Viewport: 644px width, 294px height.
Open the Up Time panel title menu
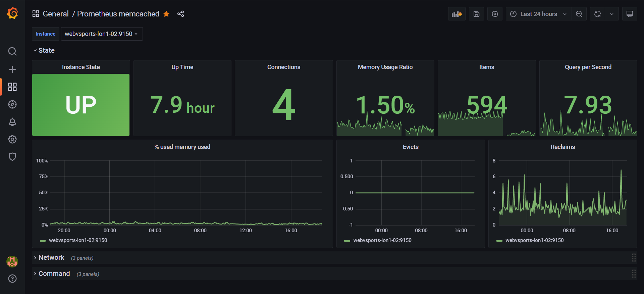(x=182, y=67)
